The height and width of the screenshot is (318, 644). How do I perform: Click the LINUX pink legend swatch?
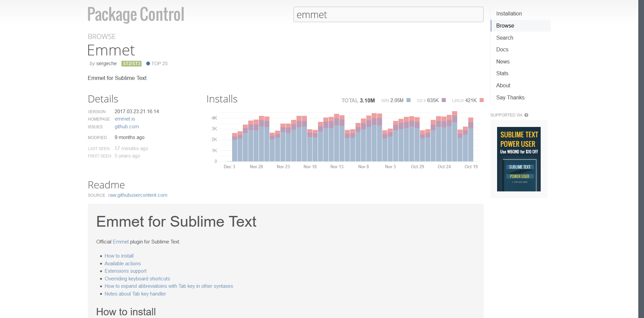pyautogui.click(x=482, y=100)
